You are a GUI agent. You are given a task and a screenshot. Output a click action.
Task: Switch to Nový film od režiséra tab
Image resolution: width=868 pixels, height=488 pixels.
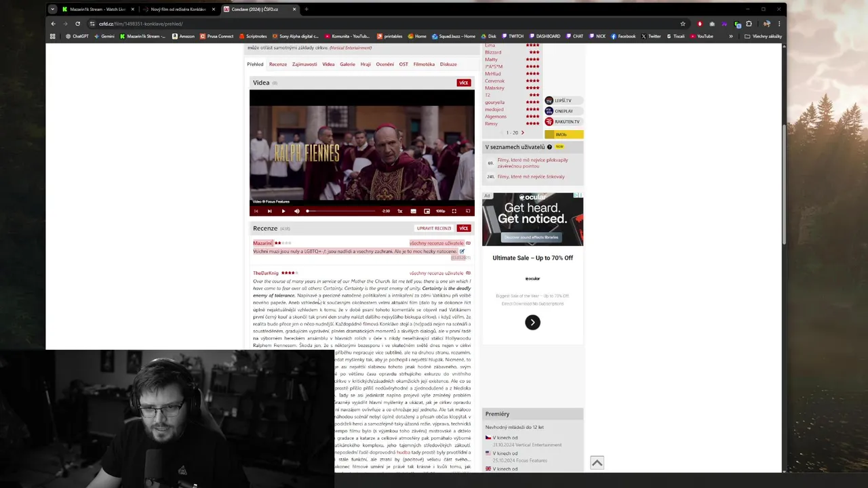point(178,9)
